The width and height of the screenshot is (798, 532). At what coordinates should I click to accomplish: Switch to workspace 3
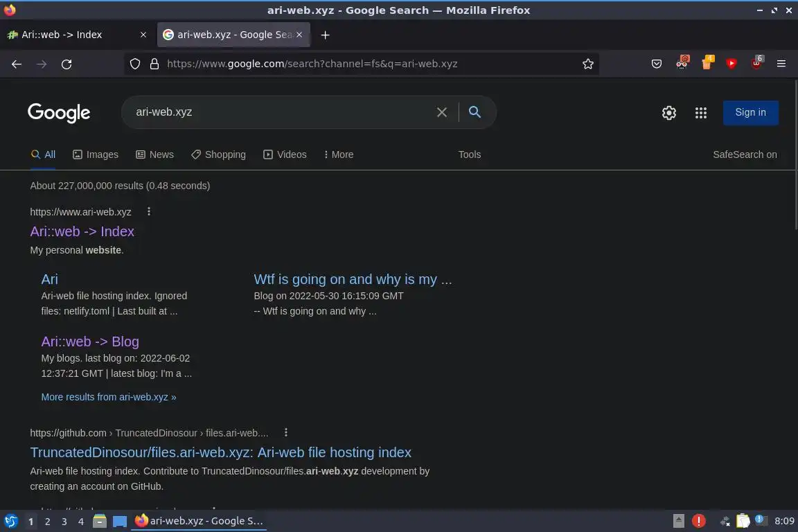pyautogui.click(x=64, y=522)
